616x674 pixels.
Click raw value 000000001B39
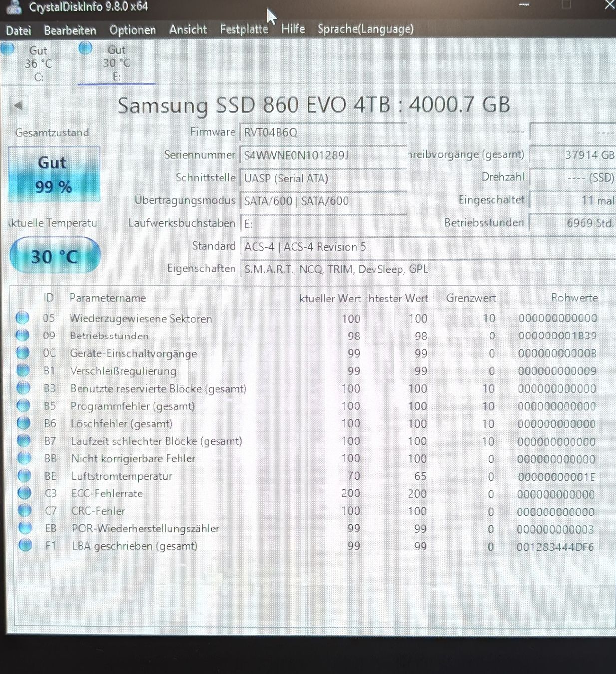coord(557,336)
